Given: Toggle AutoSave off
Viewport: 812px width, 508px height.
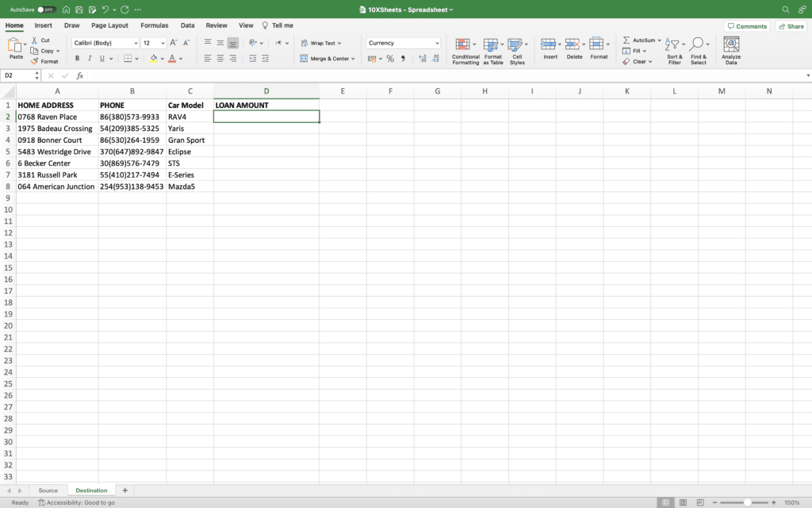Looking at the screenshot, I should 47,10.
